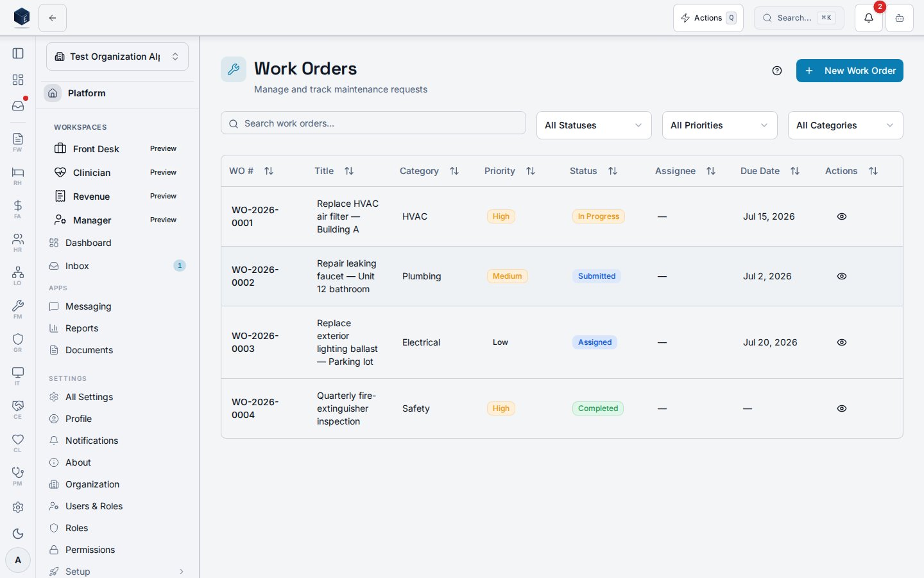This screenshot has width=924, height=578.
Task: View work order WO-2026-0004 details
Action: point(842,408)
